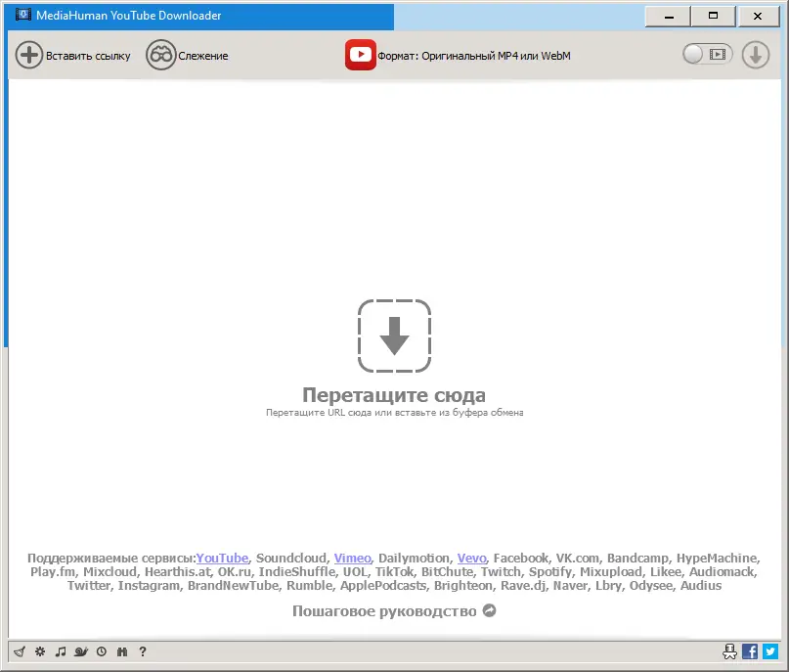Open help via the question mark icon
Viewport: 789px width, 672px height.
(143, 651)
